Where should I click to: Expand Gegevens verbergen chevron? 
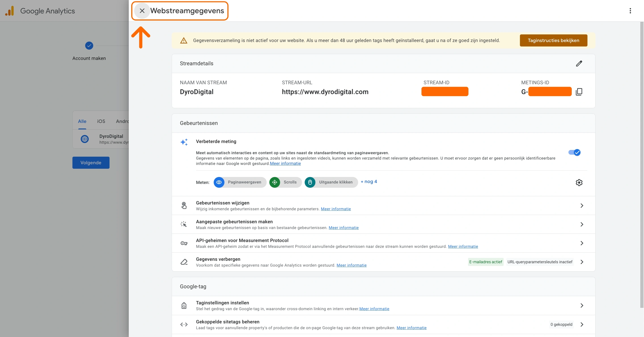pyautogui.click(x=581, y=262)
